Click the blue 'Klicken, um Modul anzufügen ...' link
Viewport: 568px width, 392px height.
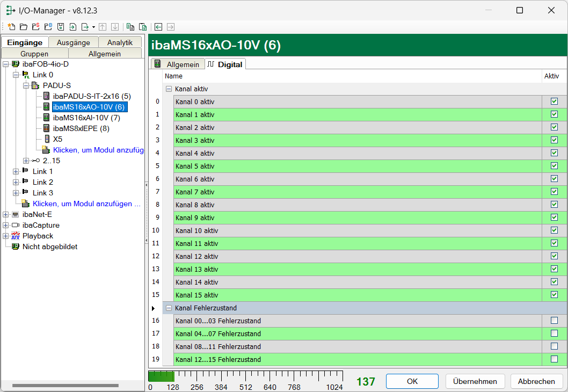pyautogui.click(x=86, y=204)
